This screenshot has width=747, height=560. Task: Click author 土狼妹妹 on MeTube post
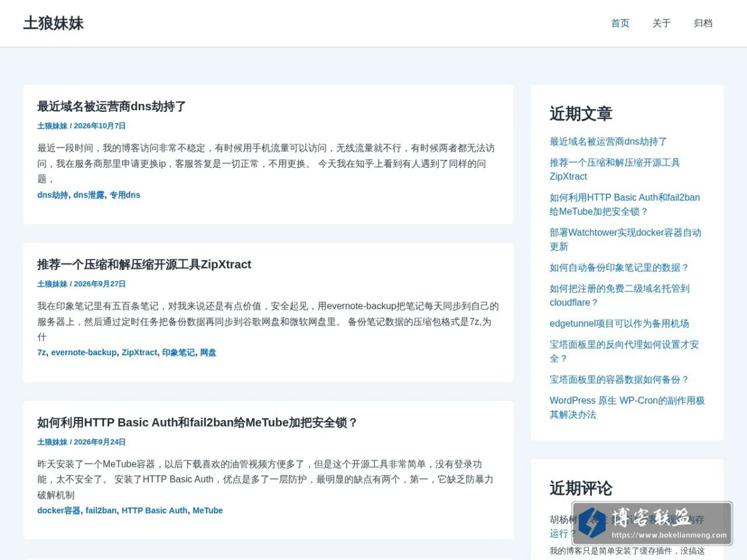52,442
